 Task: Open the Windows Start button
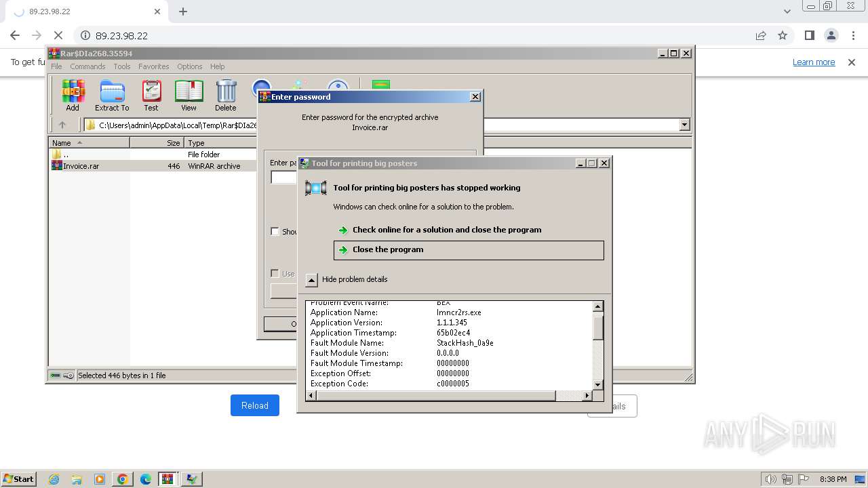[x=18, y=479]
